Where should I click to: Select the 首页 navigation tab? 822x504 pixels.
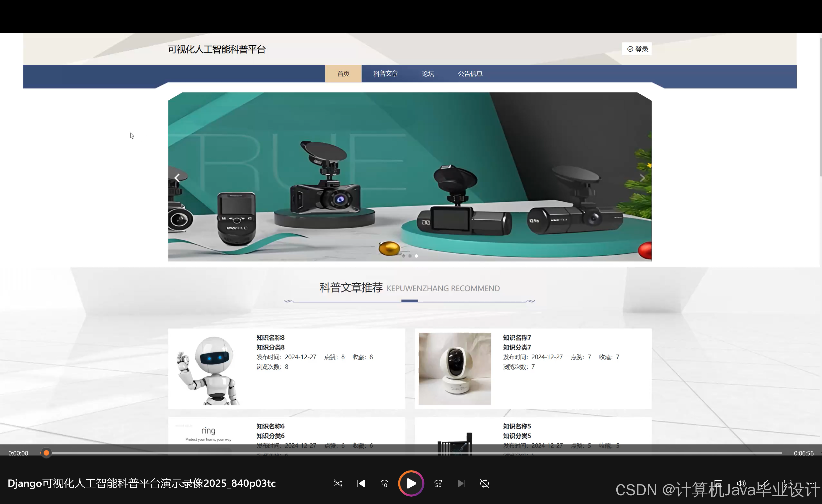click(x=343, y=74)
